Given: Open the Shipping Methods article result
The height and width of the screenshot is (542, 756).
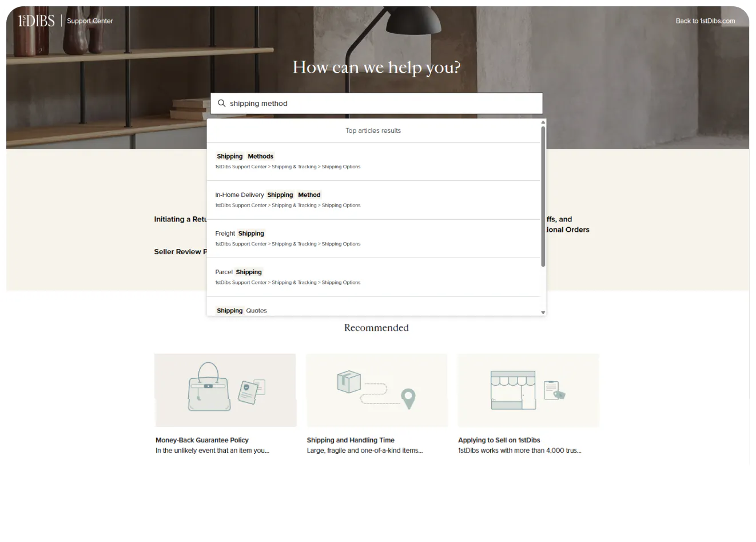Looking at the screenshot, I should tap(373, 161).
